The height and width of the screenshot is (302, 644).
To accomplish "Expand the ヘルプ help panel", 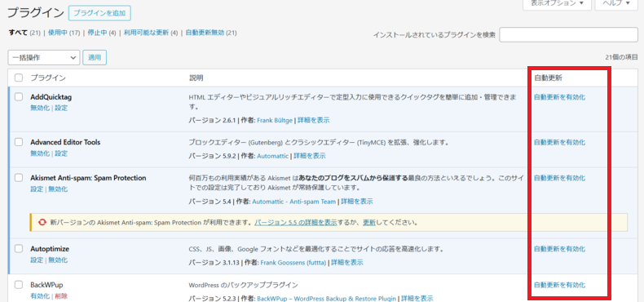I will pos(616,3).
